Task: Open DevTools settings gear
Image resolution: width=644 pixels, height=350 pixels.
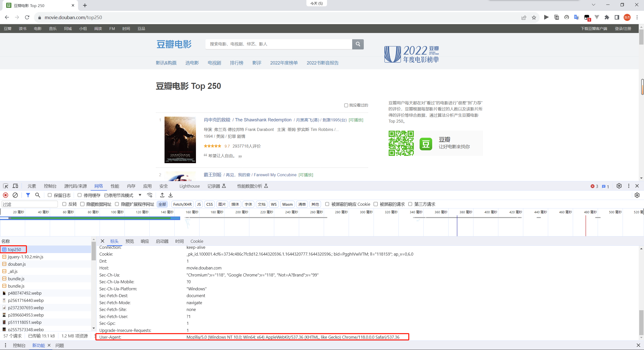Action: coord(619,186)
